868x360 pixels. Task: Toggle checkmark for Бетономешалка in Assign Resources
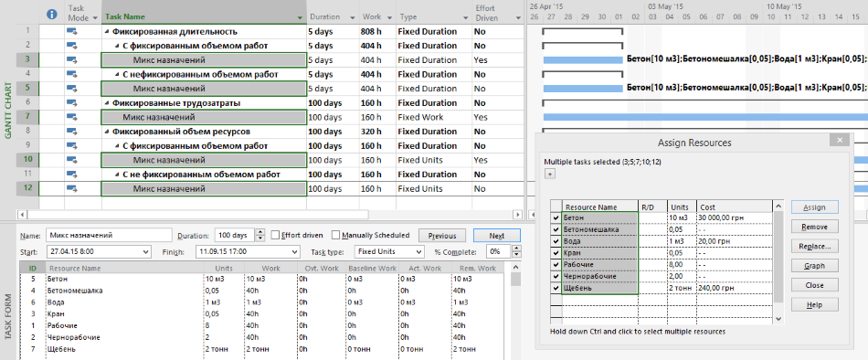click(556, 229)
